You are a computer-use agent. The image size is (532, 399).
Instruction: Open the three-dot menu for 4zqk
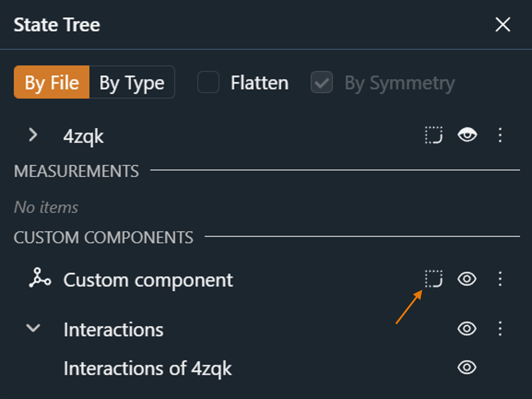[500, 135]
